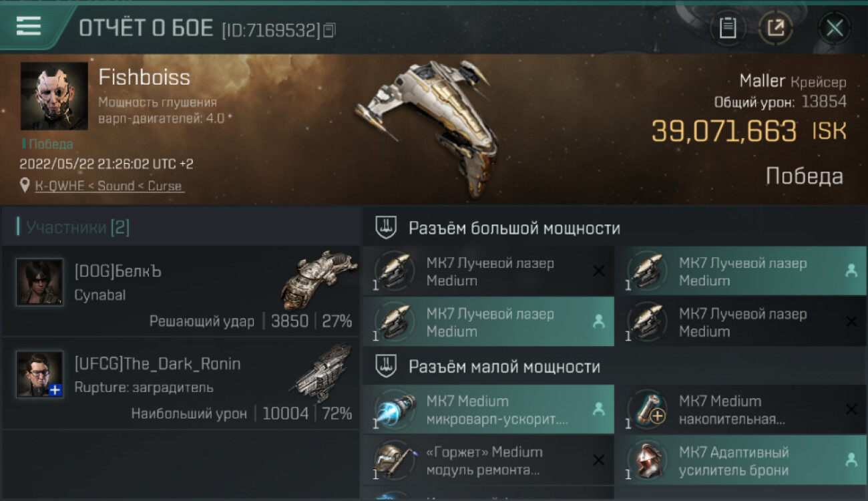Open the [DOG]БелкЪ participant entry

coord(181,291)
